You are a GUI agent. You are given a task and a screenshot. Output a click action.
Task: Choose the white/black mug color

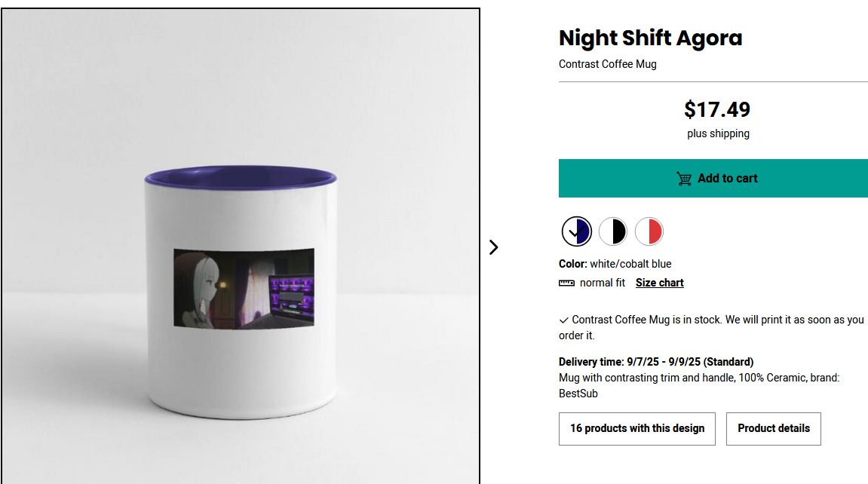(x=613, y=231)
